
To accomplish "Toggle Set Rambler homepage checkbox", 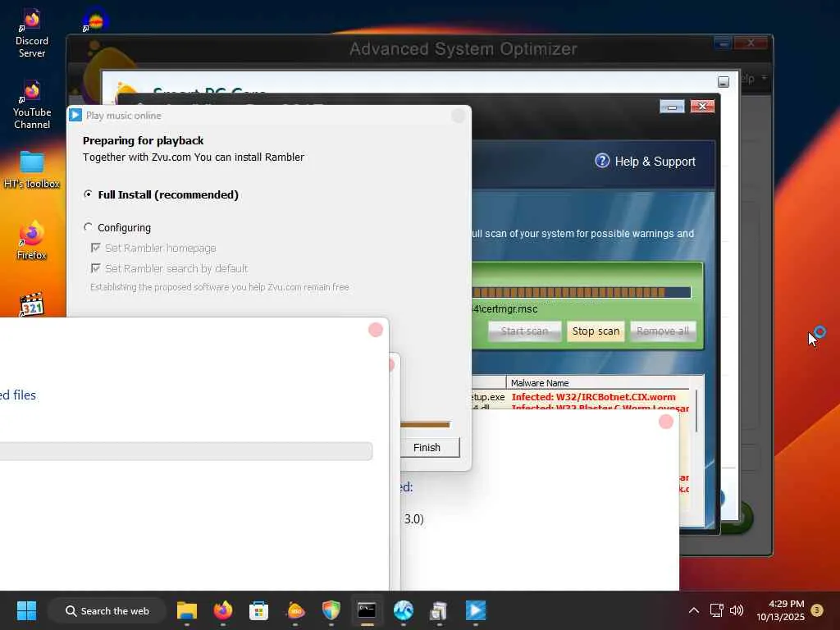I will tap(95, 248).
